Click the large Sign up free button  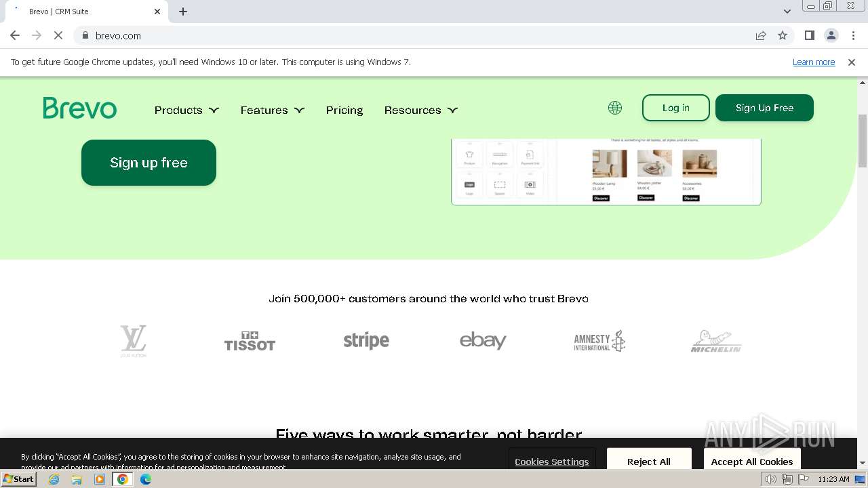point(149,163)
